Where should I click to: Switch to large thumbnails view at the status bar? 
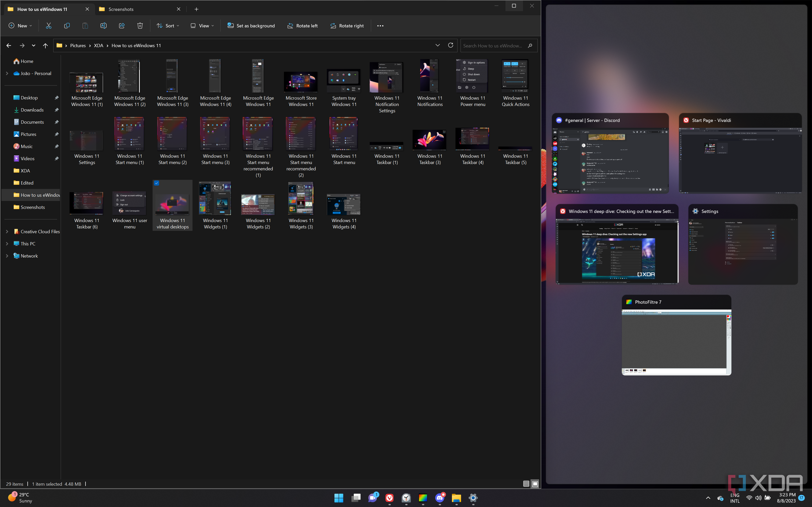click(x=535, y=484)
